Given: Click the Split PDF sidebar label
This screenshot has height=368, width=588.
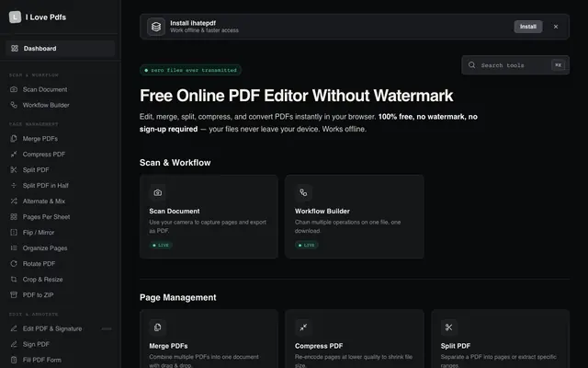Looking at the screenshot, I should pos(36,169).
